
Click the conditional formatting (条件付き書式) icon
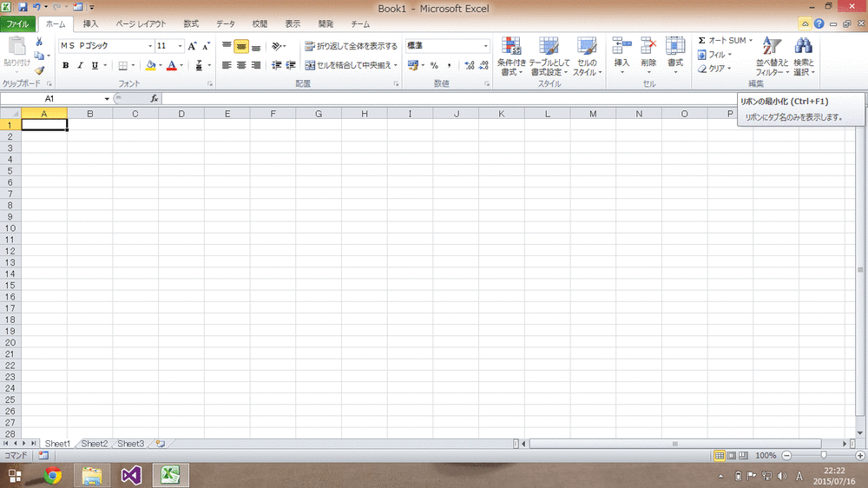[511, 46]
